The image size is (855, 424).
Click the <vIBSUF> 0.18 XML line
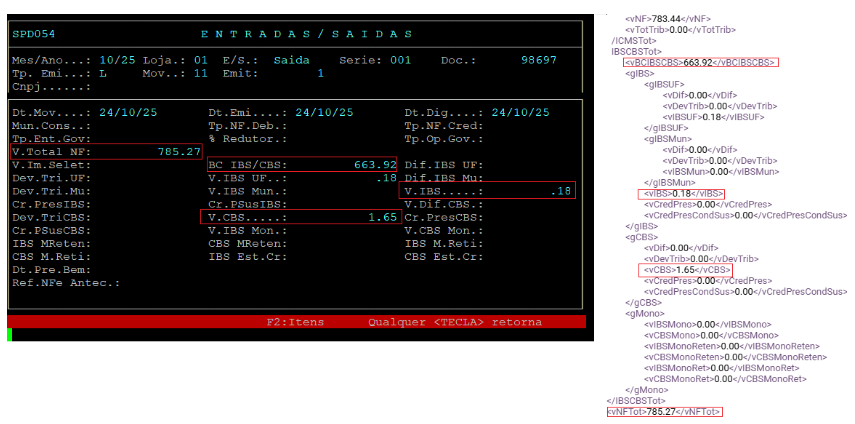[699, 117]
